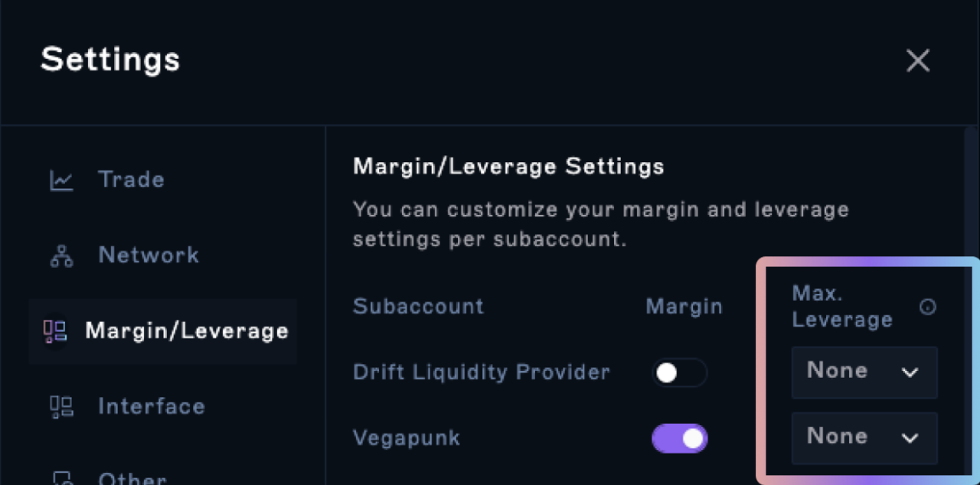Click the Drift Liquidity Provider subaccount label
This screenshot has height=485, width=980.
[482, 373]
